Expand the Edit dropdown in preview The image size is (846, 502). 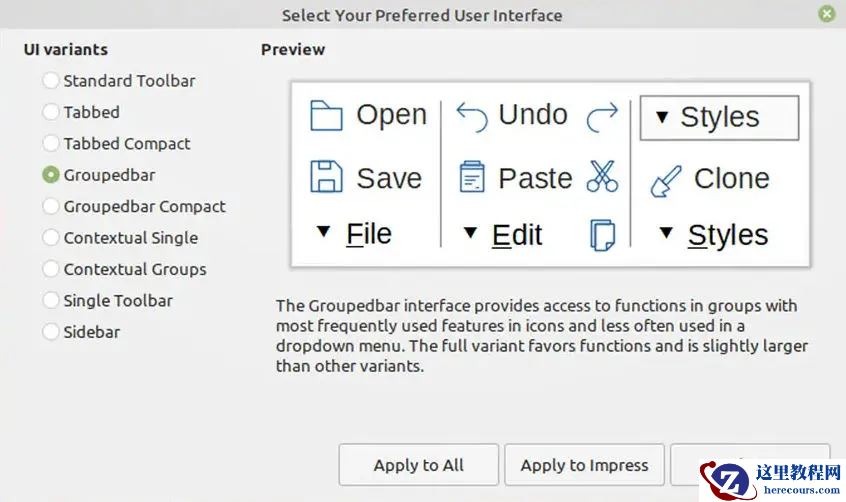coord(502,235)
